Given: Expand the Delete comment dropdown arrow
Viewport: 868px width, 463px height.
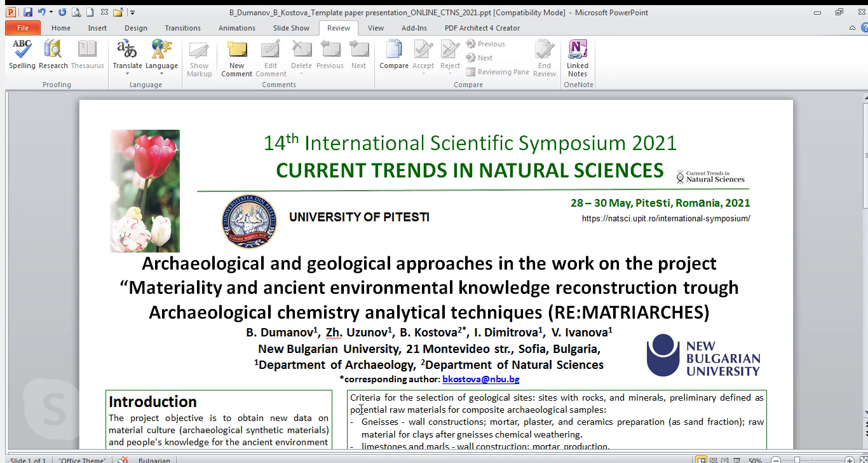Looking at the screenshot, I should tap(302, 74).
